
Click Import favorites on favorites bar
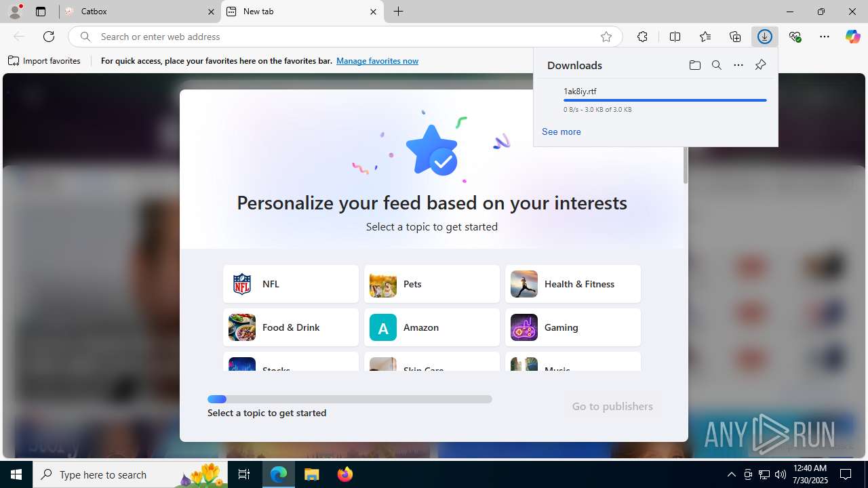45,61
